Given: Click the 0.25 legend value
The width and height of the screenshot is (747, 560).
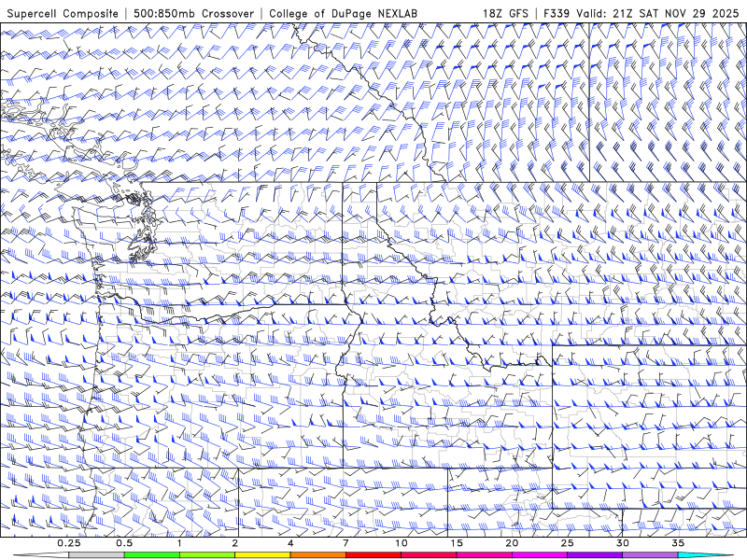Looking at the screenshot, I should pos(69,543).
